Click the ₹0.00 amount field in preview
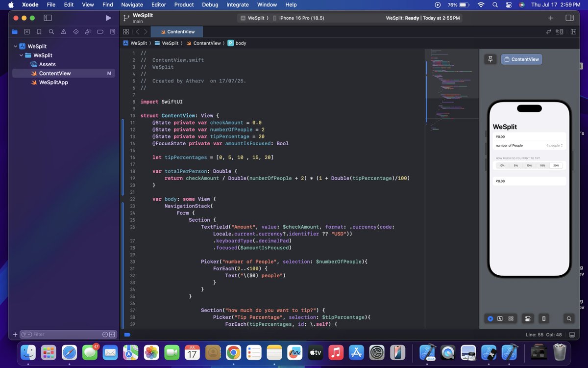The image size is (588, 368). (529, 137)
